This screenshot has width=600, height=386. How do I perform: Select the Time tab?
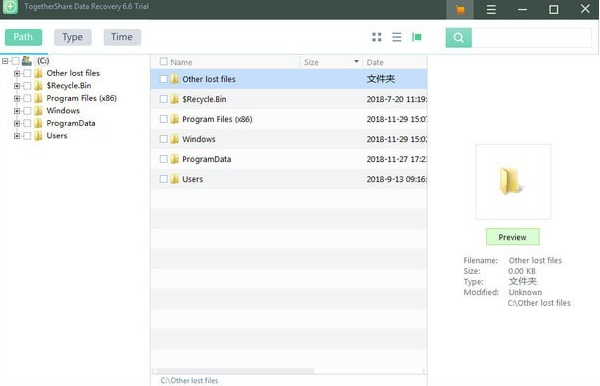(122, 37)
